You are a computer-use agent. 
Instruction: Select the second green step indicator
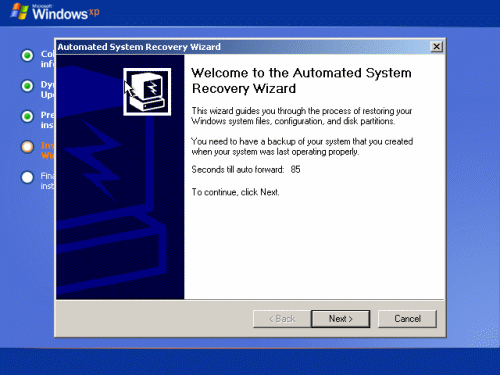tap(27, 86)
